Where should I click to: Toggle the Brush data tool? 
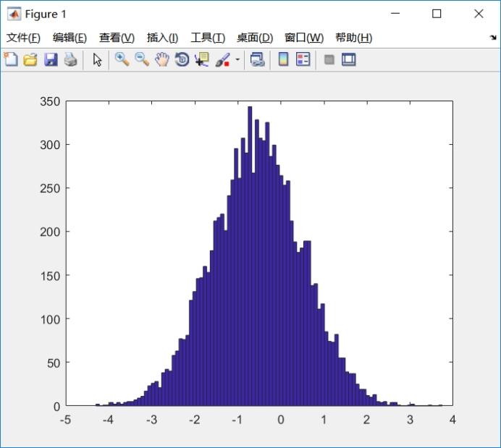tap(222, 60)
